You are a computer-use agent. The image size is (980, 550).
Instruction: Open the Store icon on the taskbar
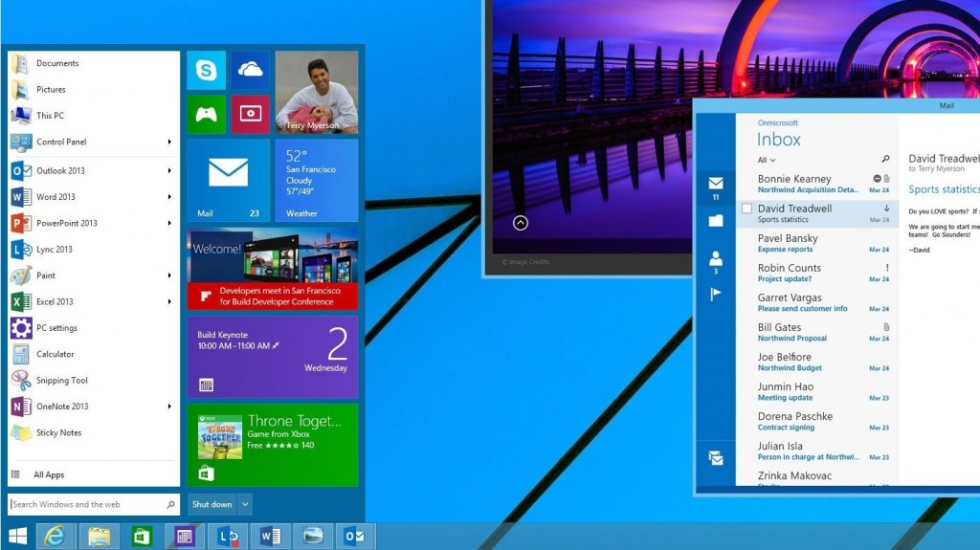point(142,537)
